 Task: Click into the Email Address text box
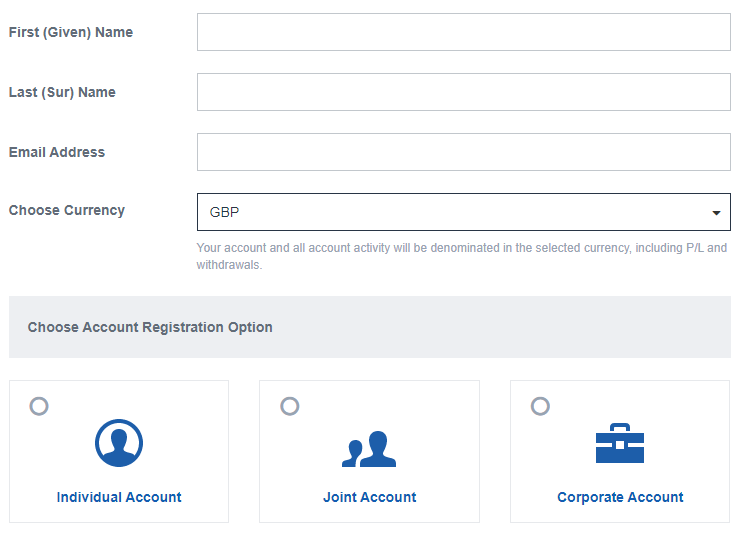[463, 152]
